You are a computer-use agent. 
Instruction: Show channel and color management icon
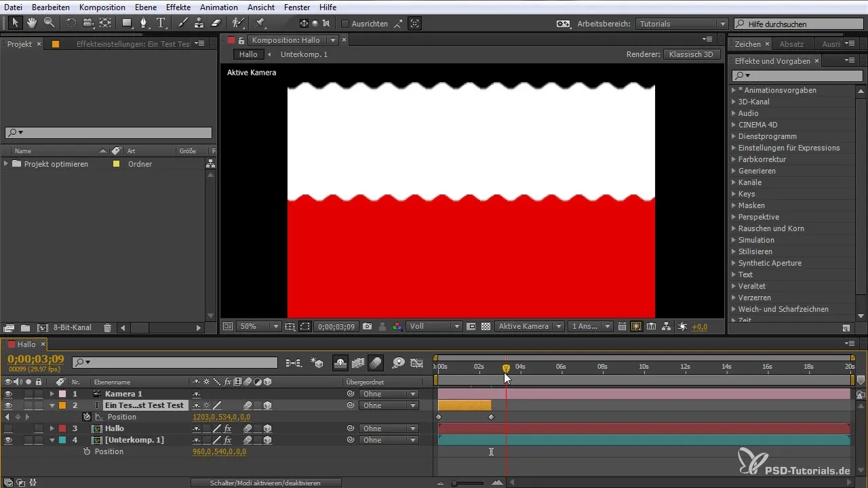(397, 326)
